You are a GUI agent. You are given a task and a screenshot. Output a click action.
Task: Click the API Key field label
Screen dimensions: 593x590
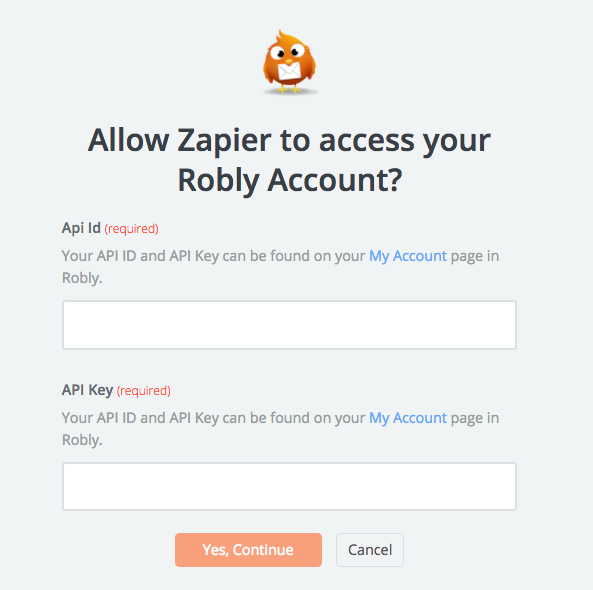87,390
